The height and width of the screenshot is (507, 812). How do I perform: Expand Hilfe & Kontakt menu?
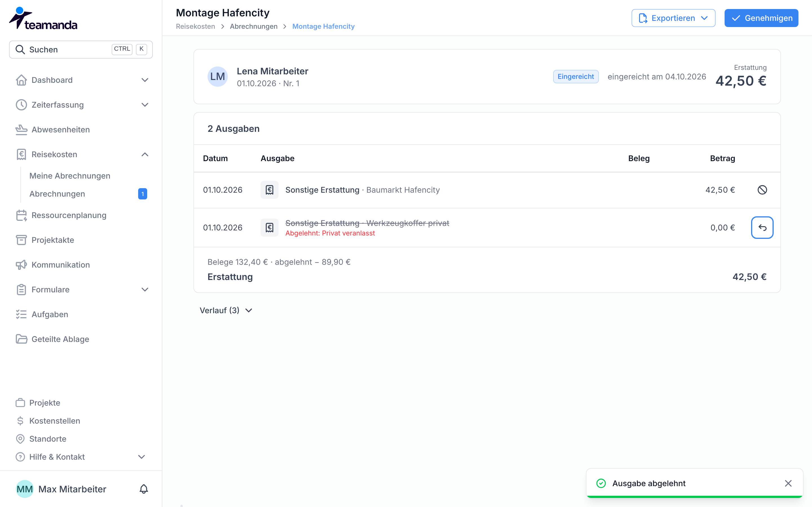coord(81,457)
